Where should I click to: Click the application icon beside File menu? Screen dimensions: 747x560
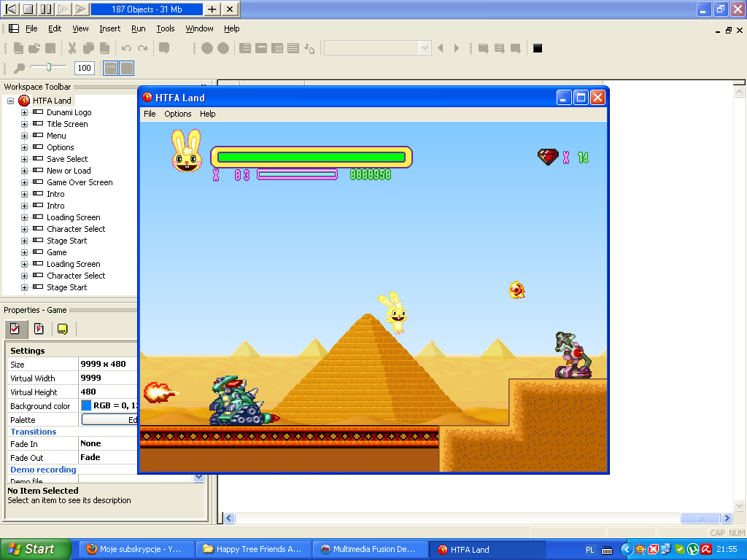tap(15, 28)
